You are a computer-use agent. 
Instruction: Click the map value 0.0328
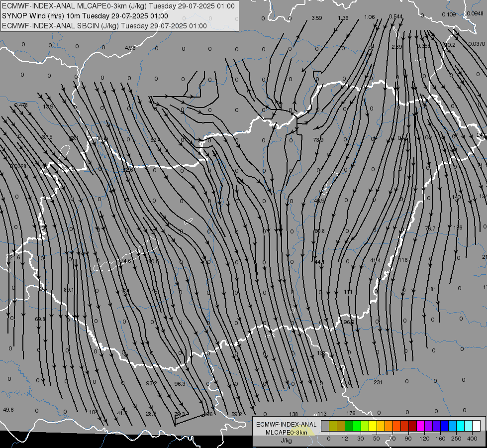tap(18, 167)
